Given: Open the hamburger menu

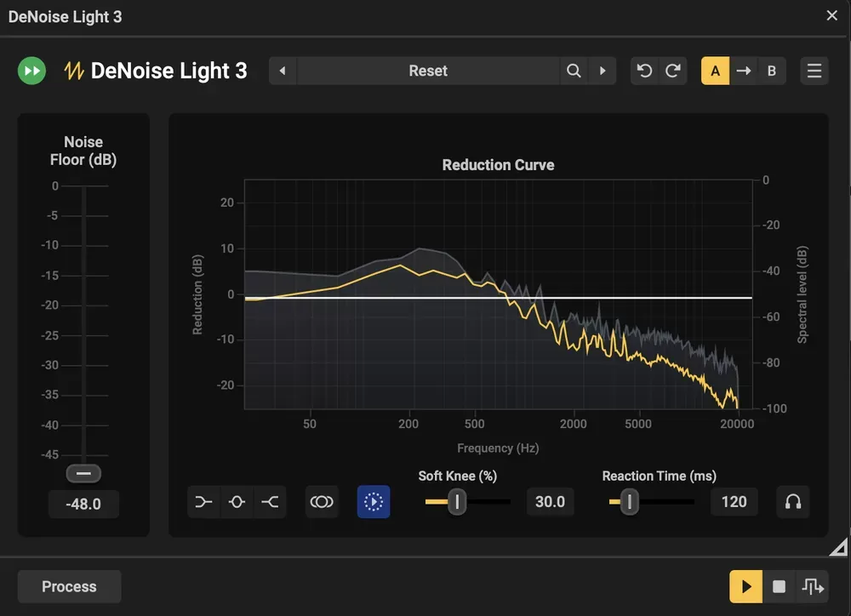Looking at the screenshot, I should tap(814, 71).
